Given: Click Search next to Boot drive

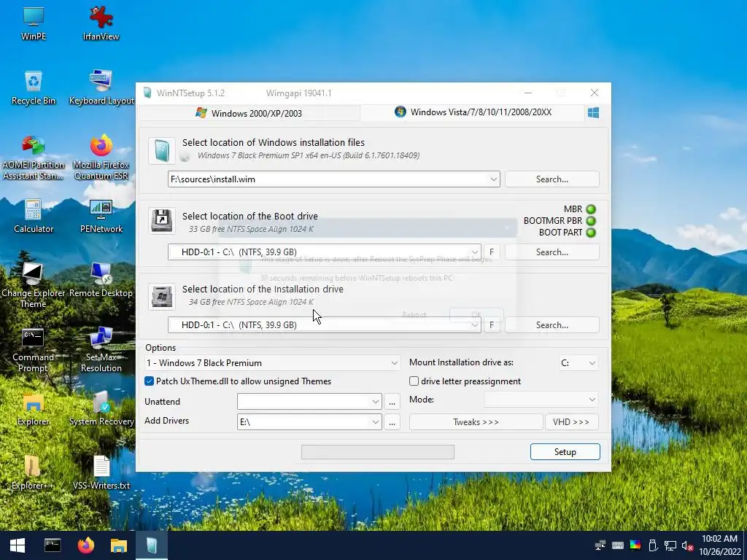Looking at the screenshot, I should point(552,252).
